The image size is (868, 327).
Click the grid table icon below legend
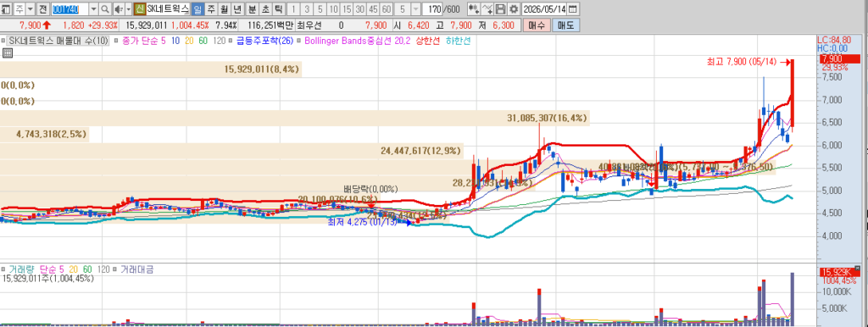click(8, 53)
